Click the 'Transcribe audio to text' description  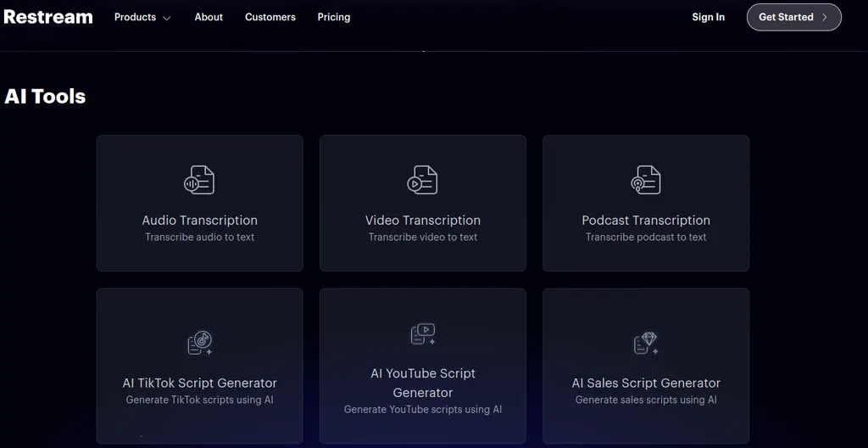click(199, 238)
